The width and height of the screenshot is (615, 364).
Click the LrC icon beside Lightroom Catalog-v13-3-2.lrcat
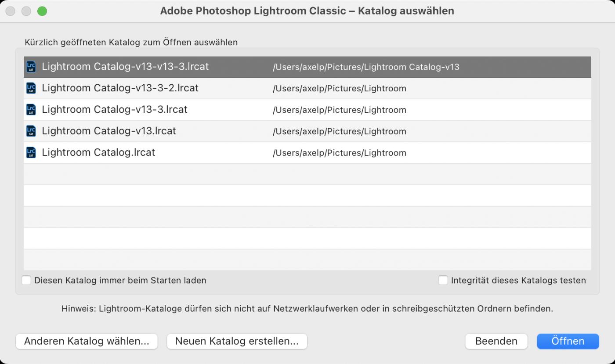(x=31, y=88)
